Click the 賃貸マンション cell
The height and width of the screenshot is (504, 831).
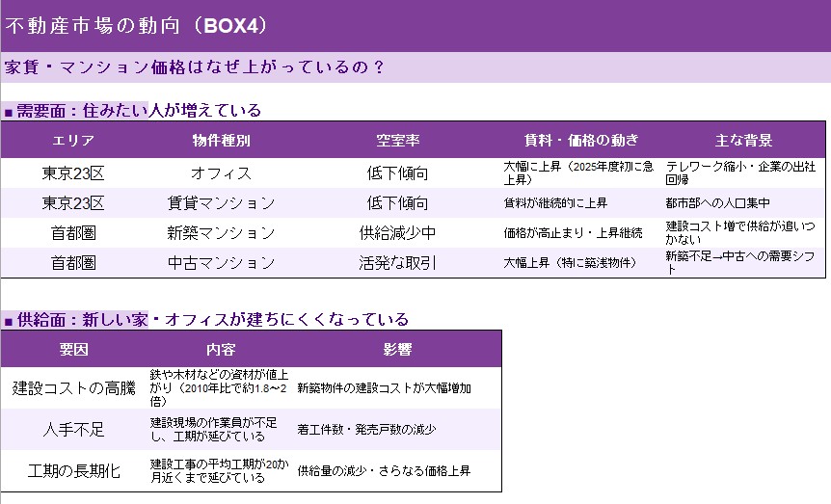pos(221,203)
